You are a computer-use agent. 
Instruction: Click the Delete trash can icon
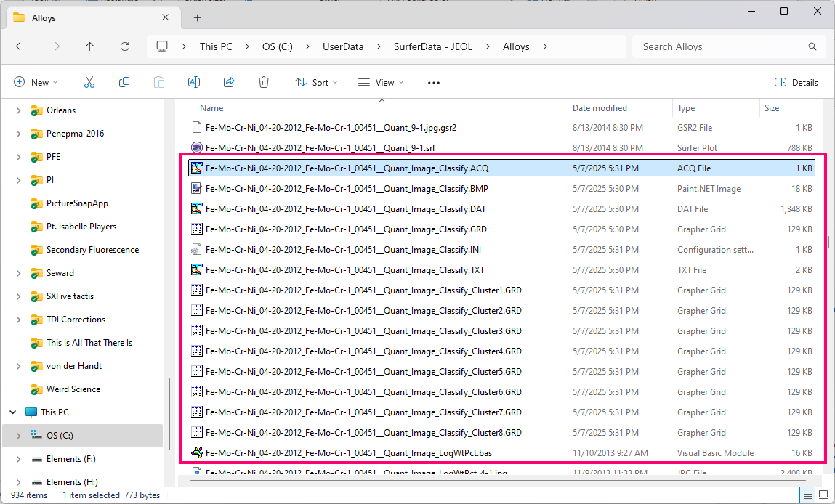click(264, 83)
